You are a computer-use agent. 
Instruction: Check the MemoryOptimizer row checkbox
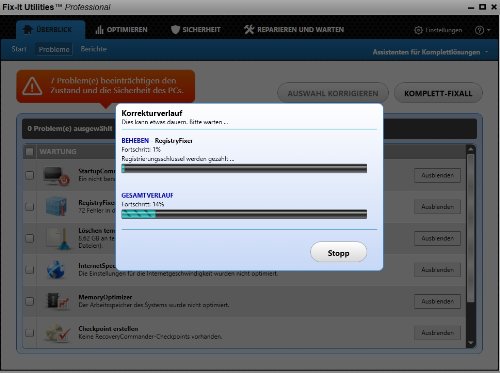30,301
